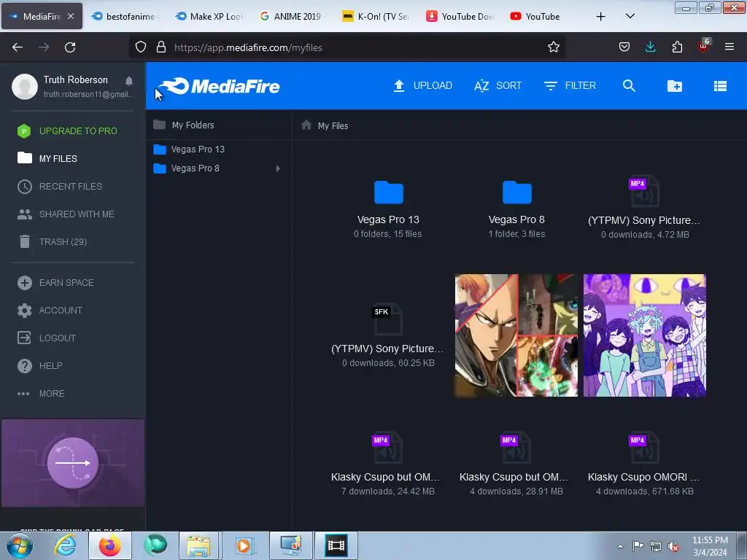
Task: Open Earn Space in the sidebar
Action: 55,283
